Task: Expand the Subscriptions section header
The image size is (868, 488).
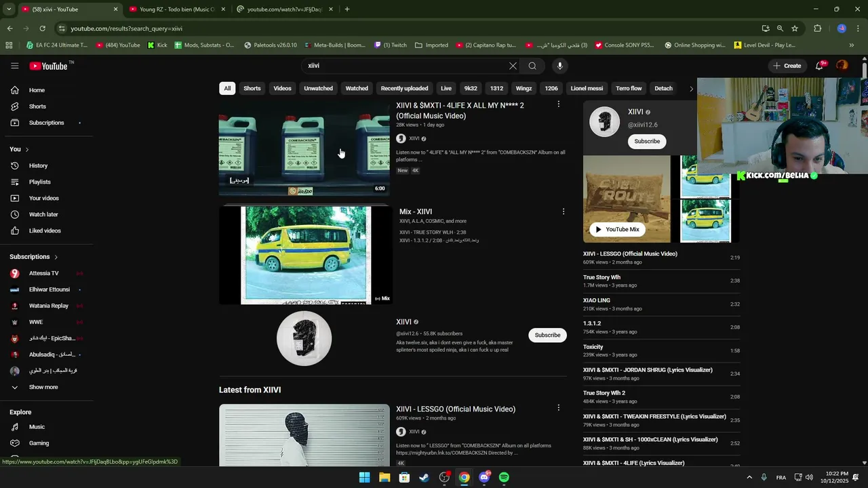Action: (x=34, y=257)
